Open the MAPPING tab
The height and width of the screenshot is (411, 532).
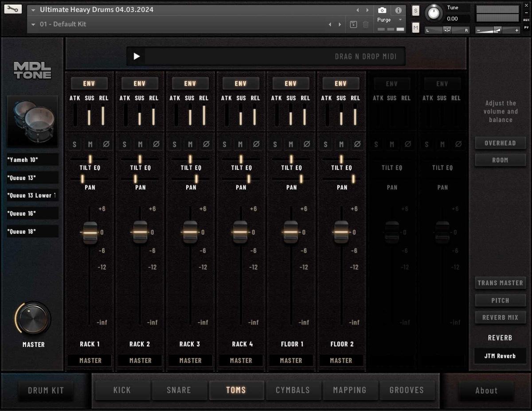point(350,390)
